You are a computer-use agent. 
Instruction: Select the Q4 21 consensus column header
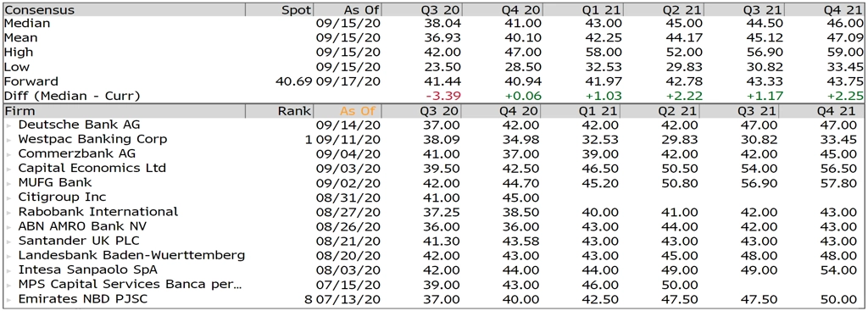coord(844,10)
